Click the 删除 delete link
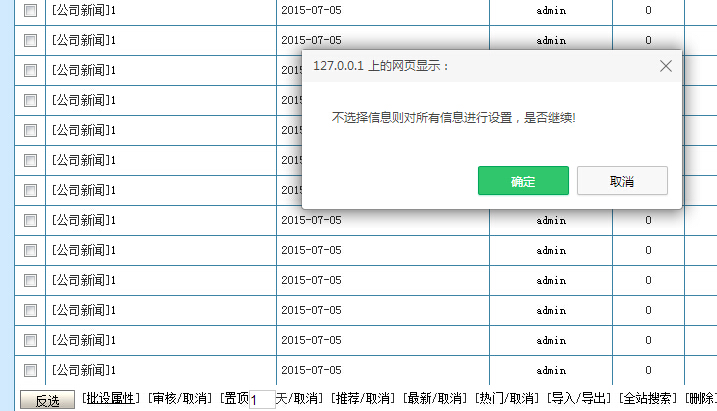 coord(702,399)
